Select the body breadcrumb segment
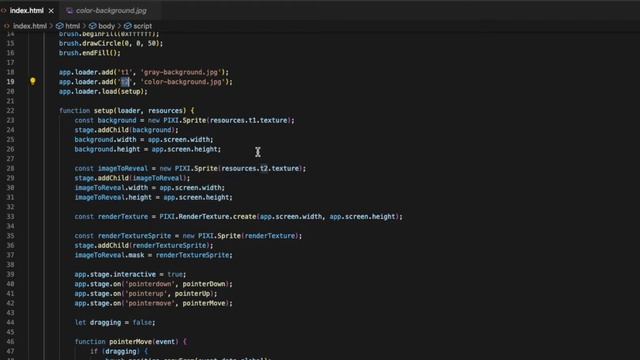The height and width of the screenshot is (360, 640). 106,26
